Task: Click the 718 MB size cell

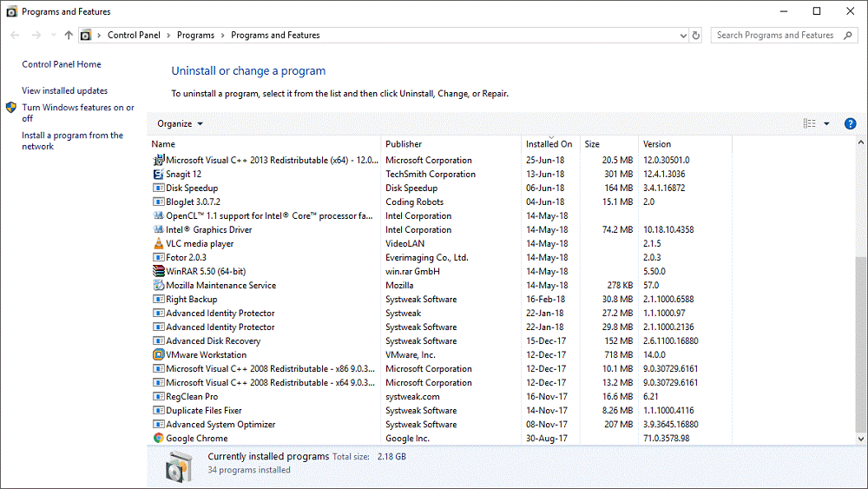Action: click(x=618, y=355)
